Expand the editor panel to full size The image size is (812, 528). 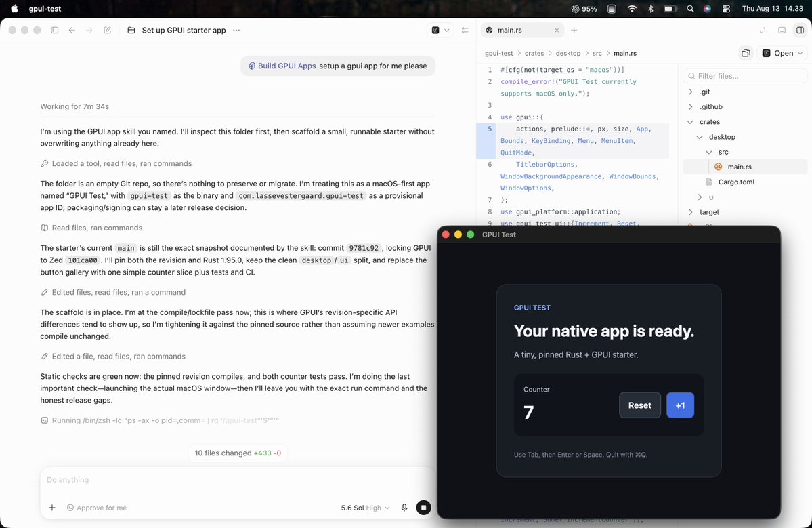pyautogui.click(x=763, y=30)
